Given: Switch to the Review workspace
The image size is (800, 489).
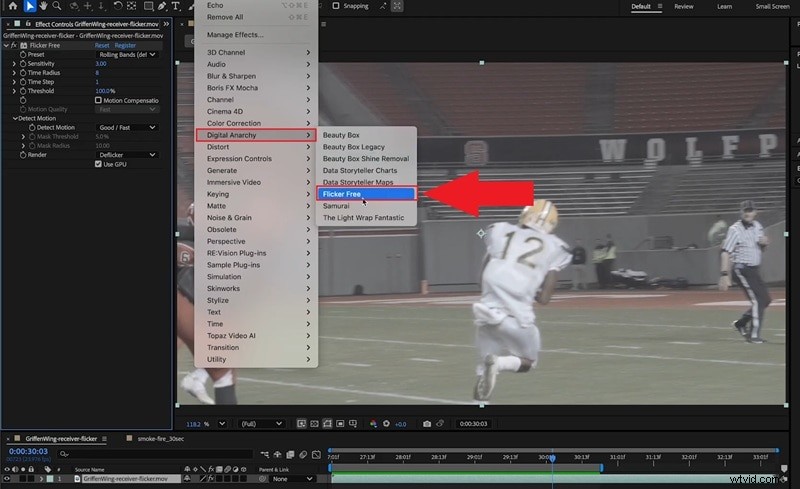Looking at the screenshot, I should tap(684, 6).
